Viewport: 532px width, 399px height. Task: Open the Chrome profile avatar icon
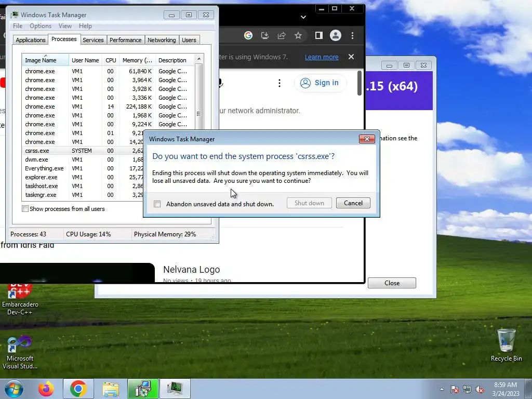click(336, 35)
